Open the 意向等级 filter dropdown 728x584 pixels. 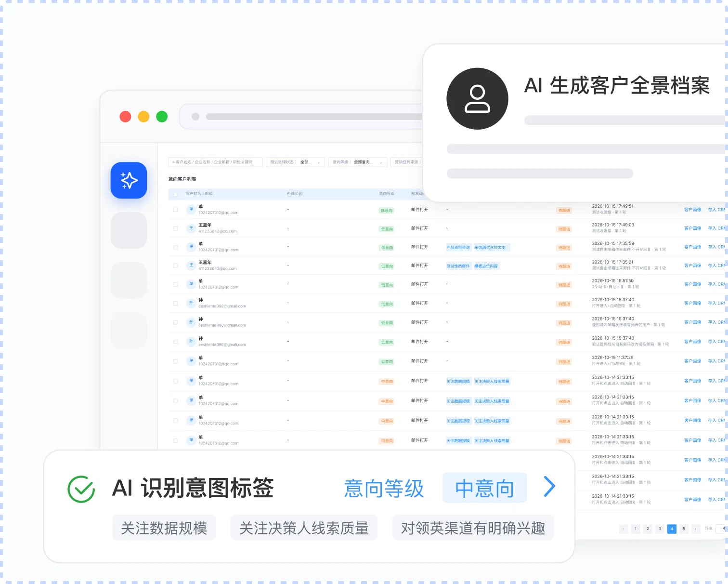358,162
